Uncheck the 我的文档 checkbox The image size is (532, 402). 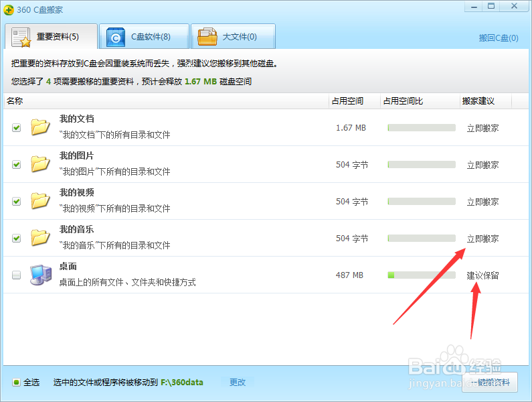[16, 128]
